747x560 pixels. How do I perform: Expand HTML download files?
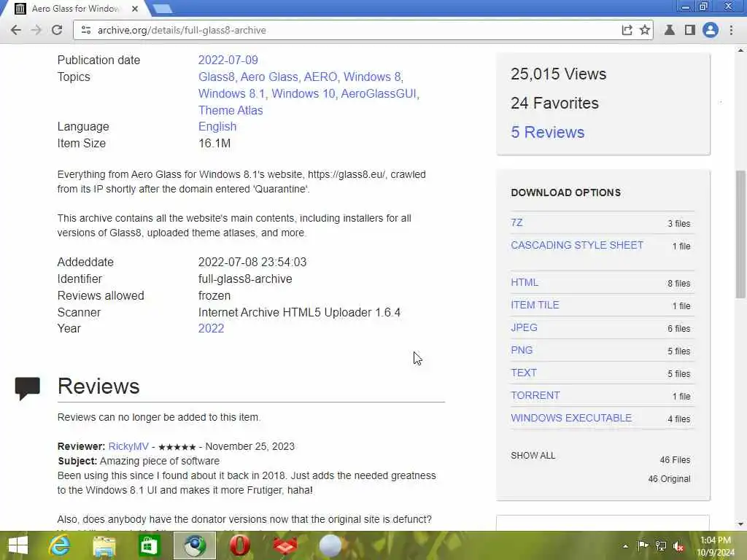(525, 282)
